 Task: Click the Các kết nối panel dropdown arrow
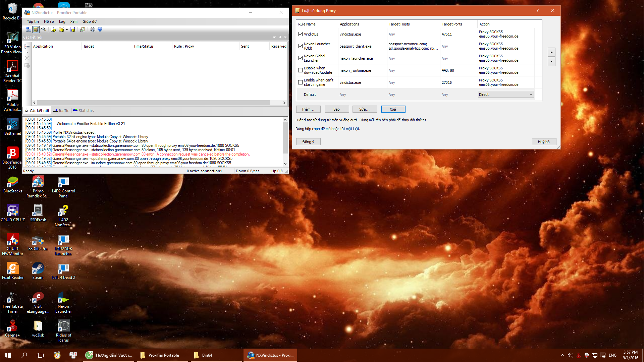[274, 37]
